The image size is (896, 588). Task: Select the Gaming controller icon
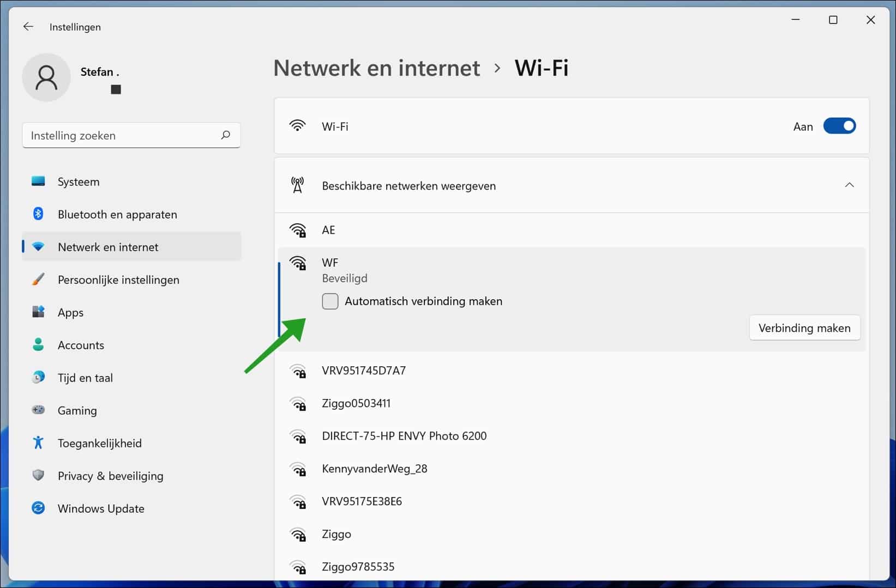[38, 410]
